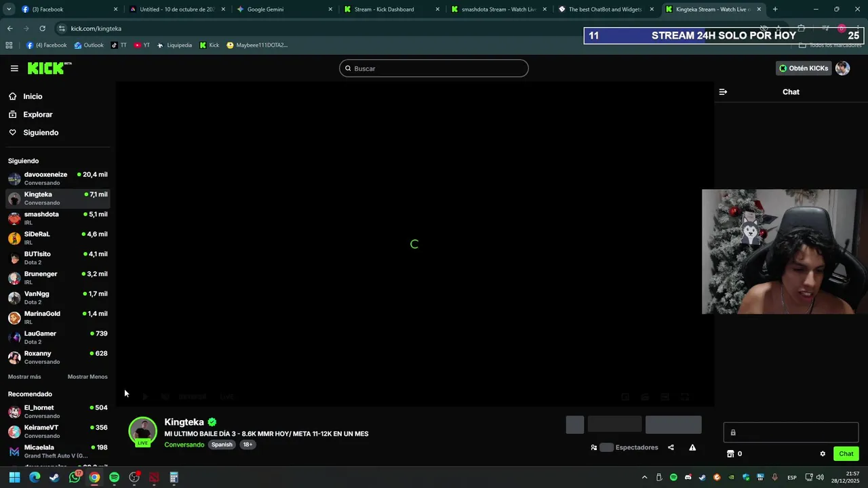The image size is (868, 488).
Task: Open the Chrome apps grid icon
Action: [9, 45]
